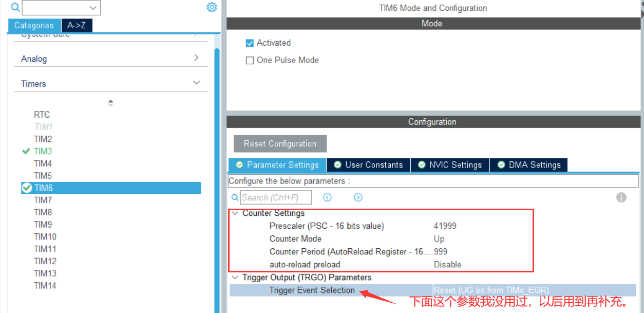Screen dimensions: 644x313
Task: Enable the One Pulse Mode checkbox
Action: (250, 60)
